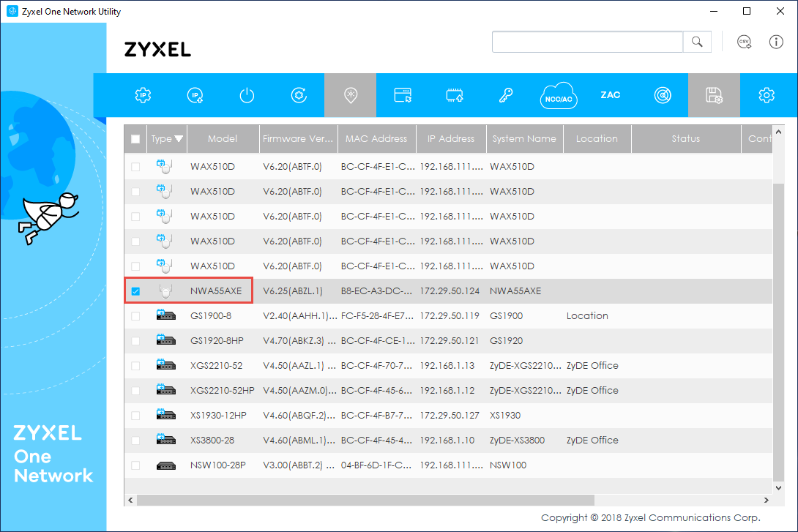Launch ZAC from the toolbar
The height and width of the screenshot is (532, 798).
(611, 95)
